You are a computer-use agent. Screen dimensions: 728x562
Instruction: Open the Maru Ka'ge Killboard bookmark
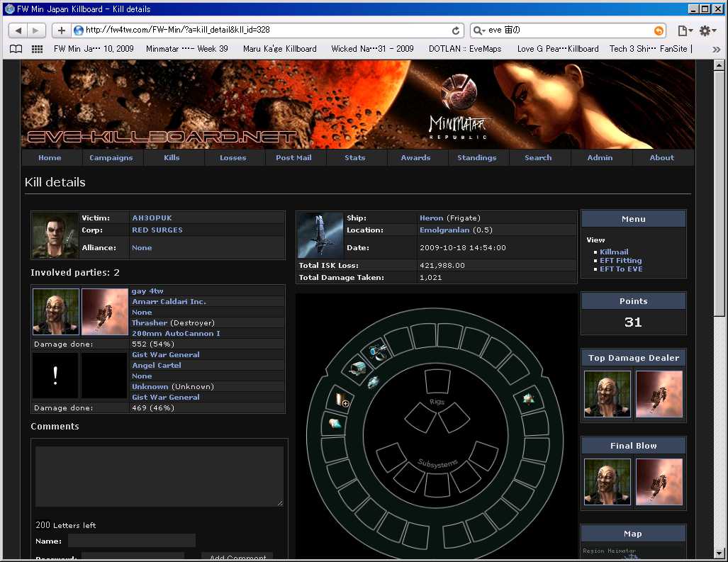point(280,49)
